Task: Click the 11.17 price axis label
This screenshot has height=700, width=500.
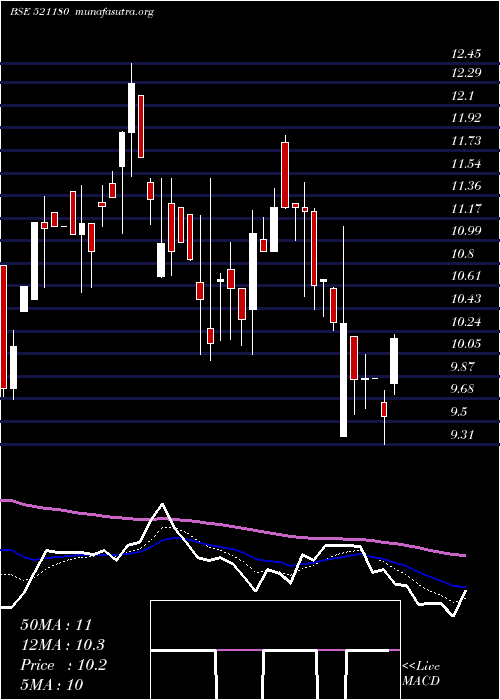Action: (466, 208)
